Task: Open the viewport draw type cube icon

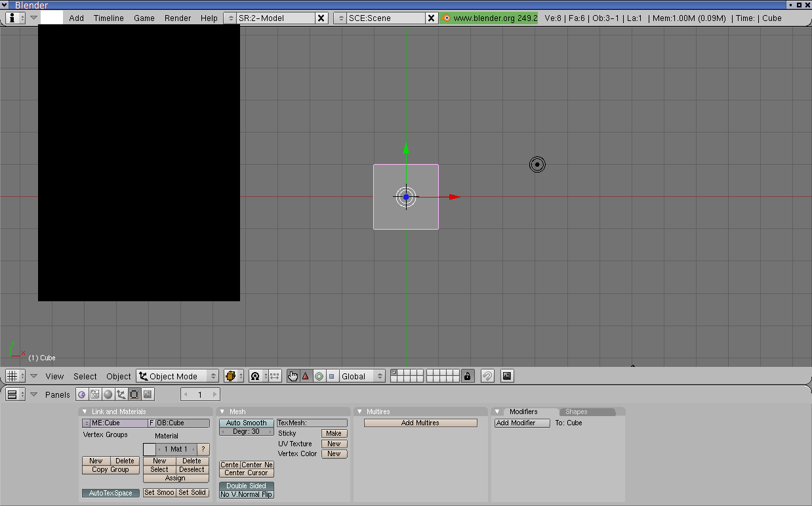Action: click(233, 376)
